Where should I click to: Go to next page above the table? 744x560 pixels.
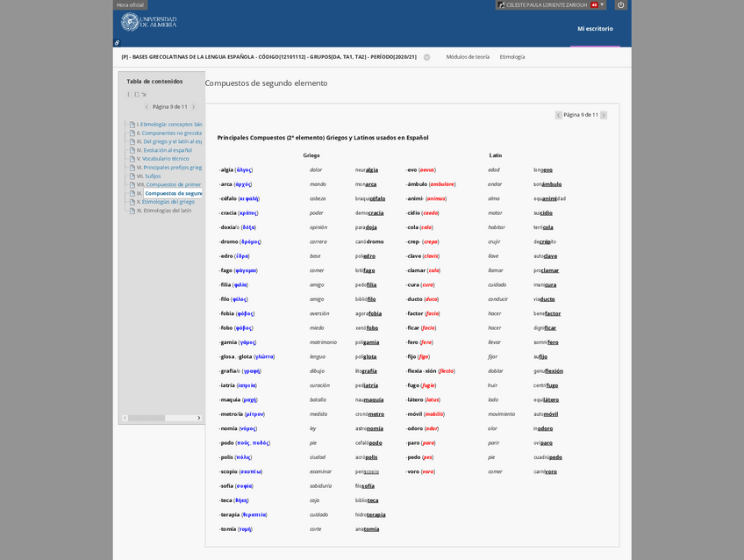[604, 115]
